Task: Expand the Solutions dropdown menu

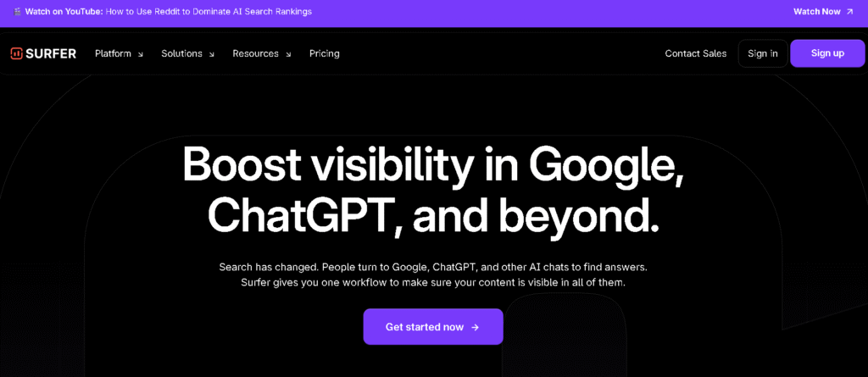Action: [x=187, y=53]
